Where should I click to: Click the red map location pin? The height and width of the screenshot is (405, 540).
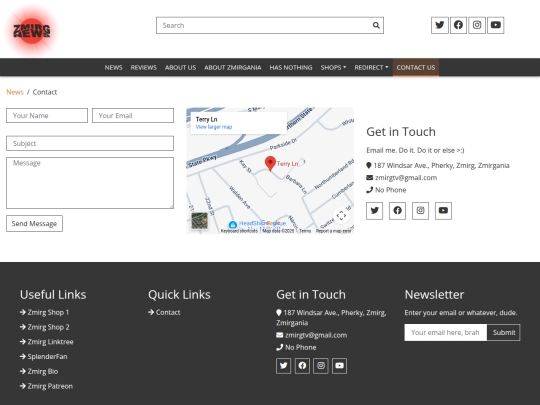(270, 163)
